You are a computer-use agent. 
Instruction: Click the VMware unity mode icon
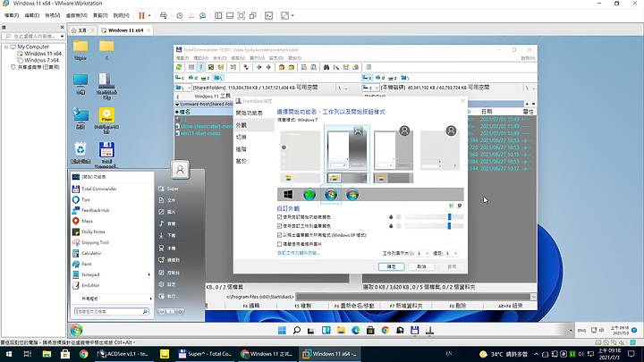click(x=252, y=15)
